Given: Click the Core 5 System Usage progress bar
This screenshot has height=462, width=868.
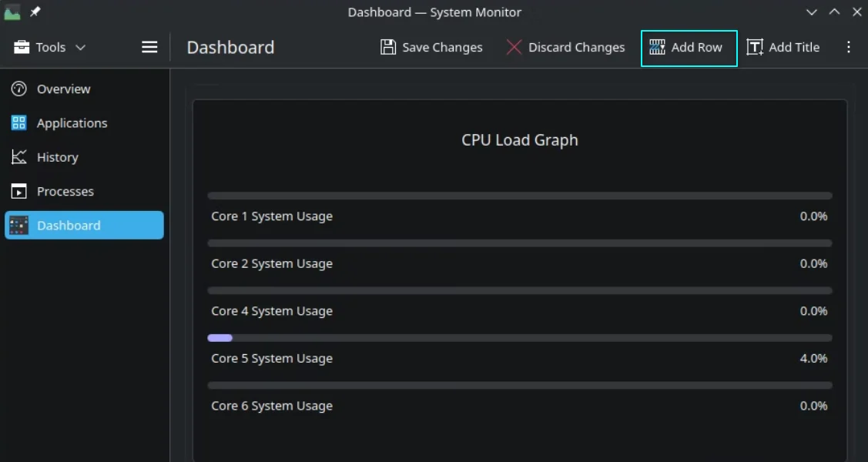Looking at the screenshot, I should coord(520,338).
